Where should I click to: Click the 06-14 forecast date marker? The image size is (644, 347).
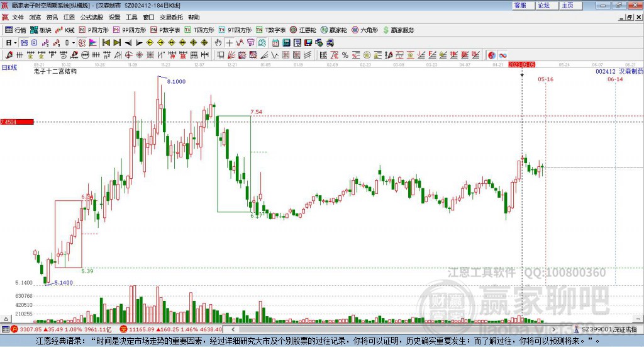click(615, 79)
